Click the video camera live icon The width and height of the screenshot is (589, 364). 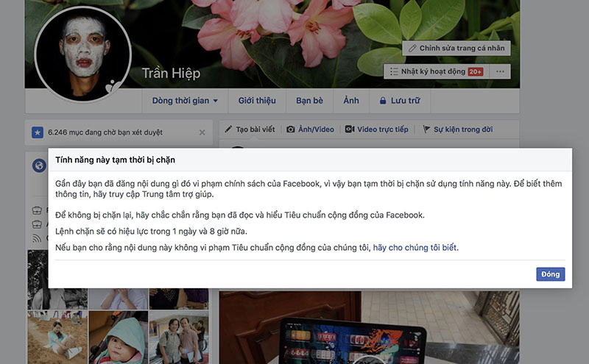pyautogui.click(x=350, y=129)
